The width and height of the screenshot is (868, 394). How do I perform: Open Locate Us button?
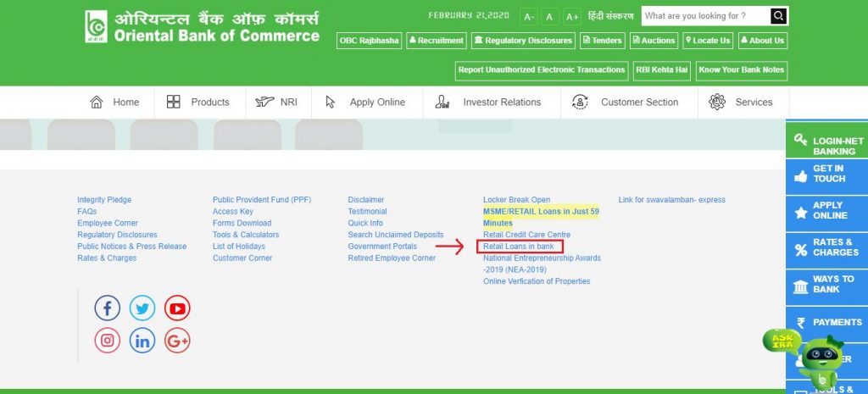[708, 41]
